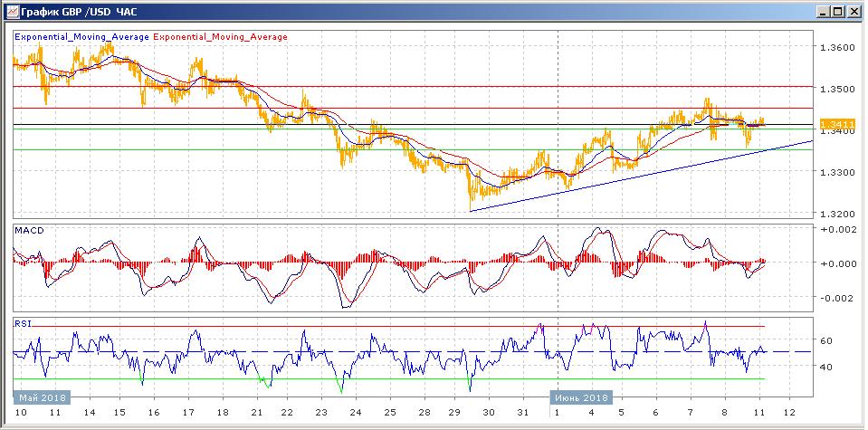Click the chart icon in the title bar
The image size is (868, 430).
coord(10,11)
